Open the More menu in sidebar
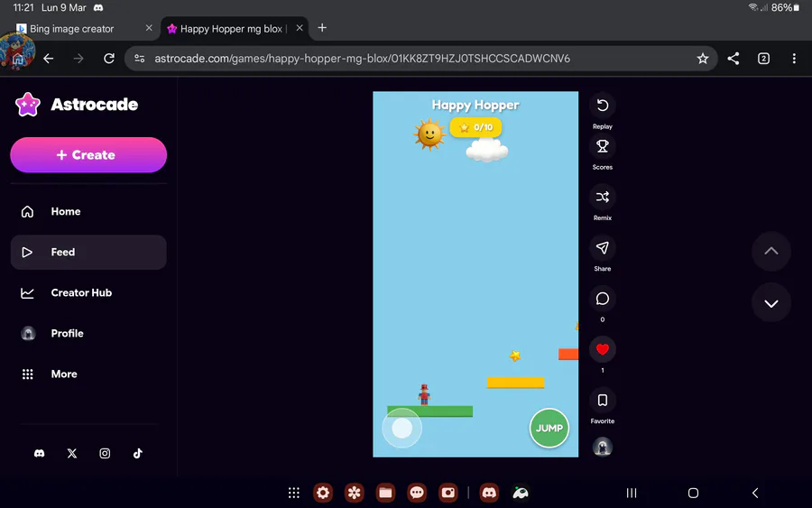The width and height of the screenshot is (812, 508). point(88,374)
